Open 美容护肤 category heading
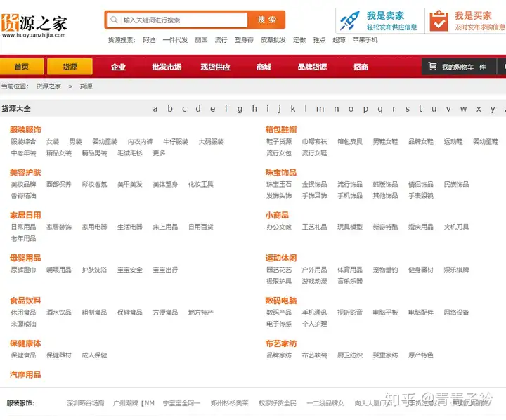The height and width of the screenshot is (420, 506). point(25,173)
